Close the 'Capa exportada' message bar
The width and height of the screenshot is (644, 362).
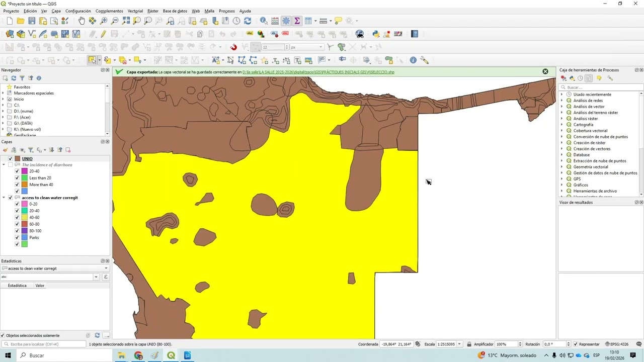545,71
